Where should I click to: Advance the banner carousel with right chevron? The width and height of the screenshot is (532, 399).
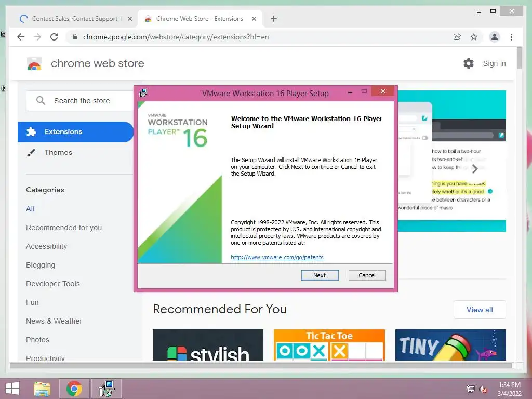[475, 169]
